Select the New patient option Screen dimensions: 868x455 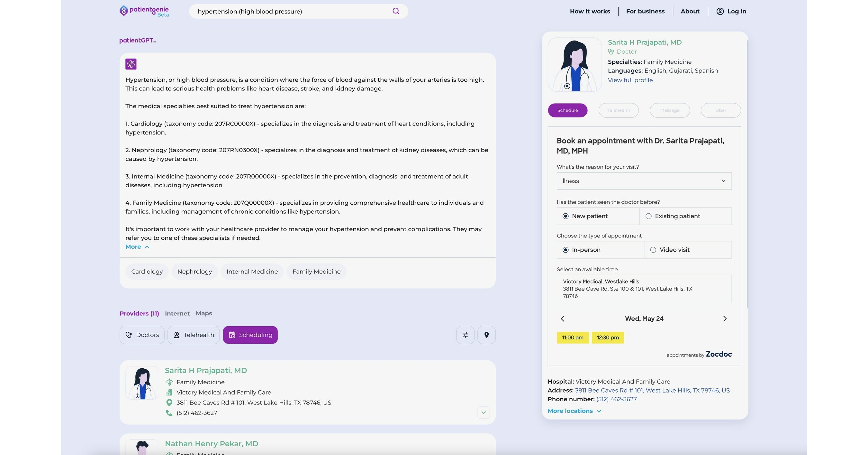pos(566,216)
